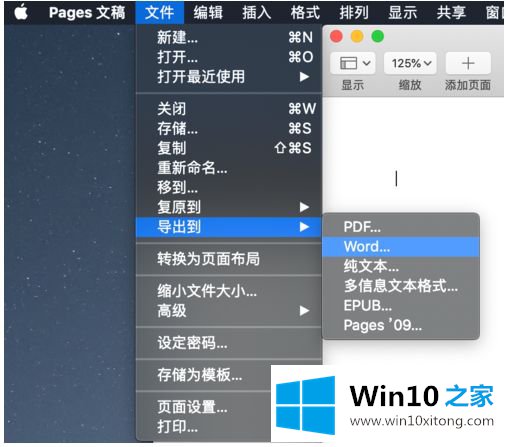Open the 插入 menu
The image size is (506, 447).
pos(256,12)
